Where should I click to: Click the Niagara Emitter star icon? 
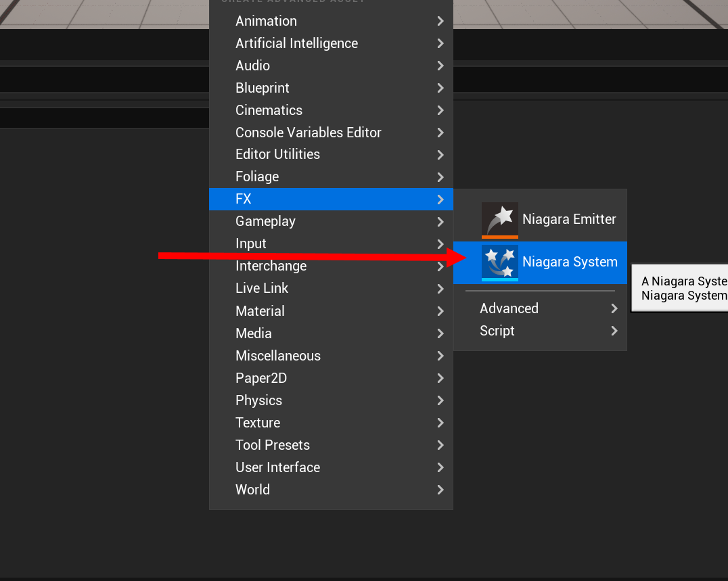[x=499, y=220]
